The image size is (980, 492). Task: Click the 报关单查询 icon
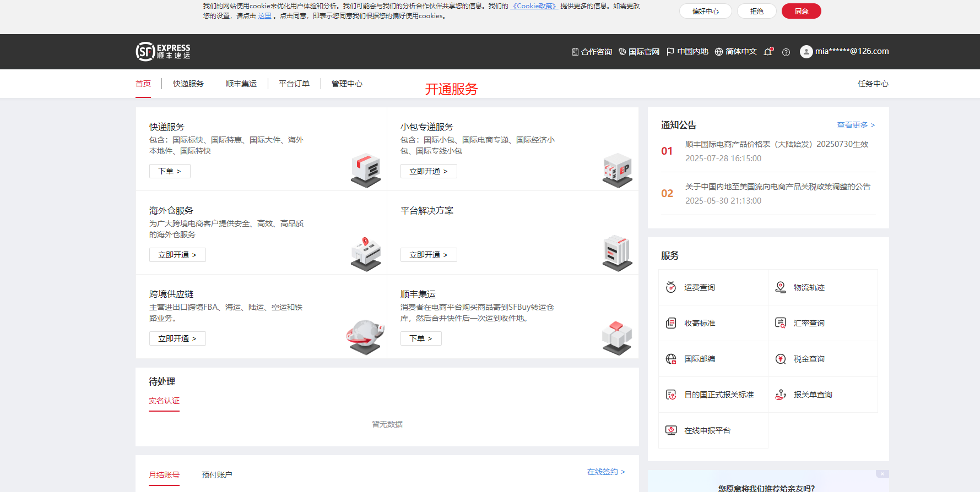point(781,395)
